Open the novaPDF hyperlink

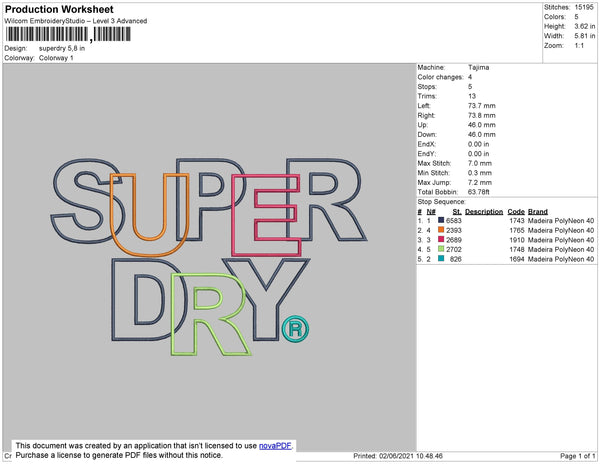pos(275,446)
